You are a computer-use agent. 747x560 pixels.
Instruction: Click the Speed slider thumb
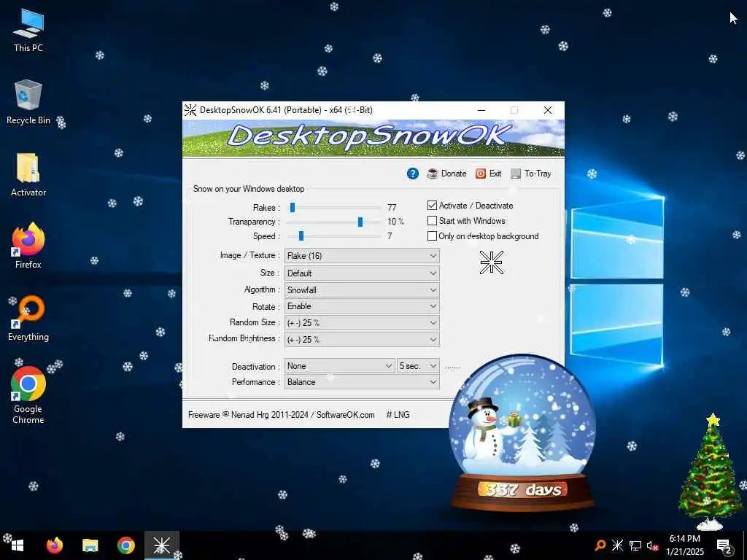pyautogui.click(x=301, y=236)
